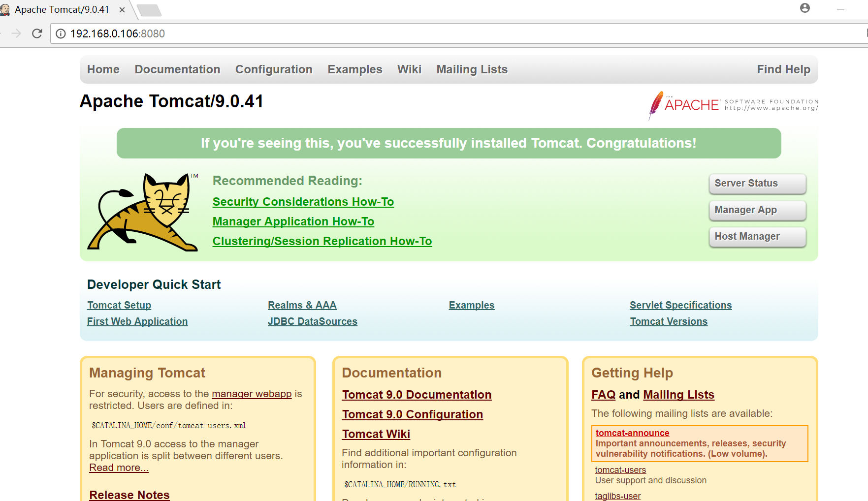Image resolution: width=868 pixels, height=501 pixels.
Task: Open the Documentation navigation item
Action: pos(177,69)
